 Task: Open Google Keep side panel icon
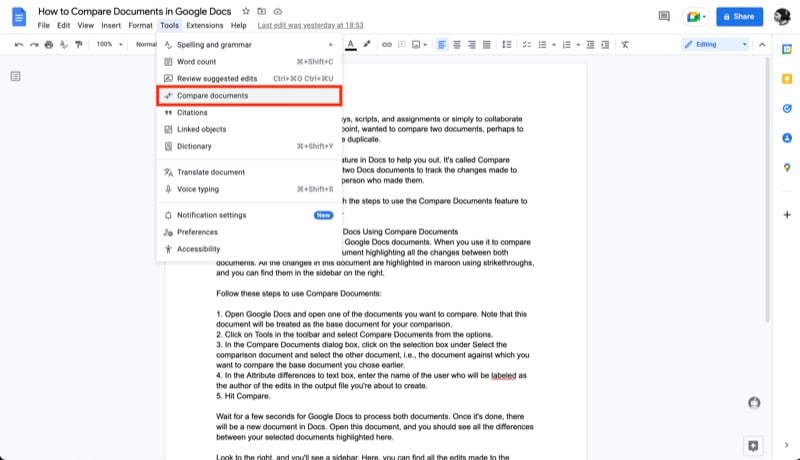point(787,79)
